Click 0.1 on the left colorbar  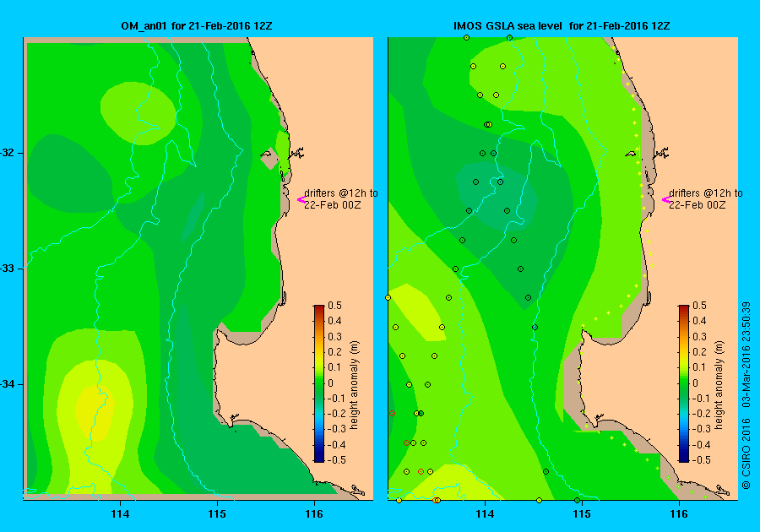[335, 367]
